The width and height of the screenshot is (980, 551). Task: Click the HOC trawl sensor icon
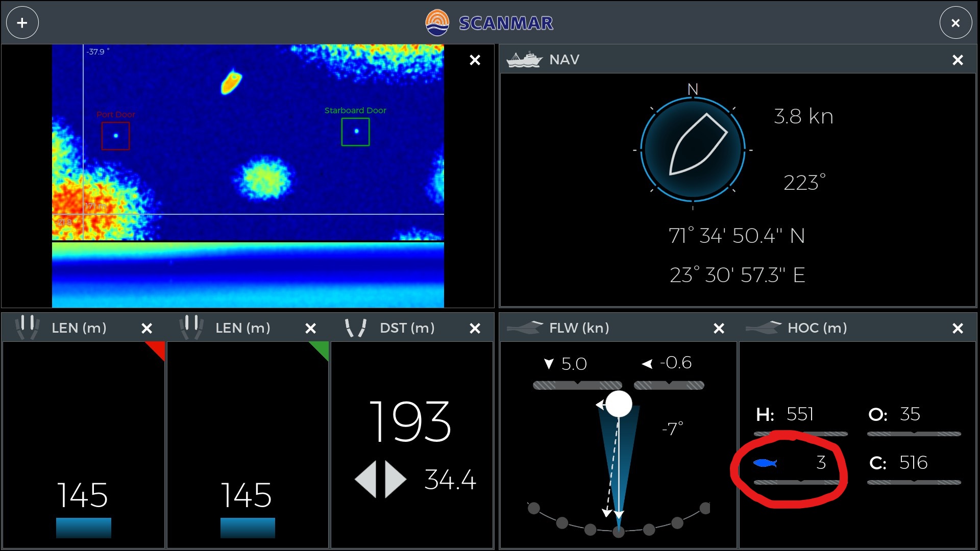(x=763, y=328)
